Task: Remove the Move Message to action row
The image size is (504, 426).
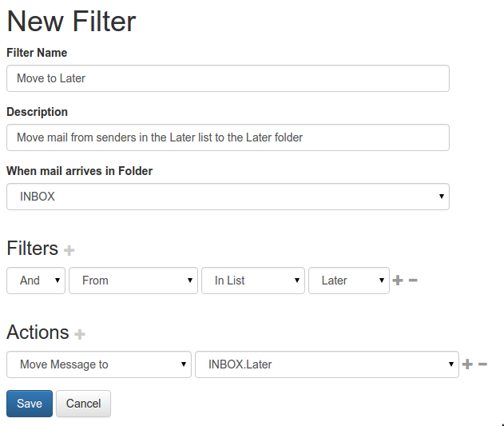Action: [482, 364]
